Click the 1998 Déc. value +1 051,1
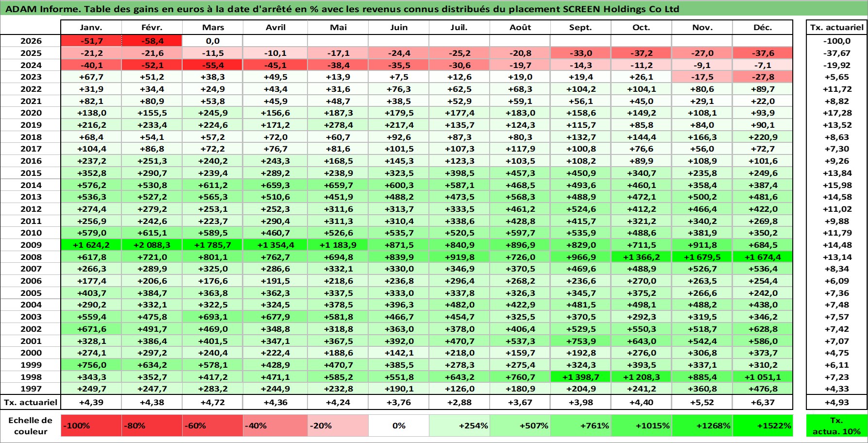This screenshot has height=443, width=868. point(763,377)
